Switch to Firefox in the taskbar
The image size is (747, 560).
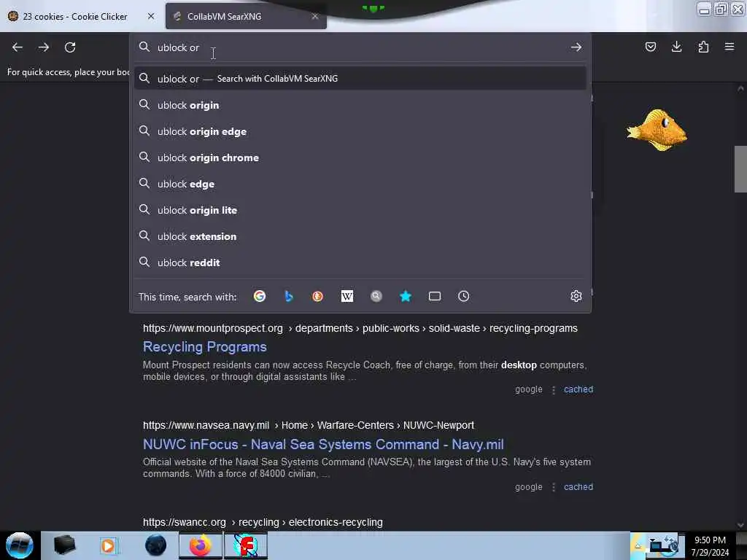click(201, 545)
